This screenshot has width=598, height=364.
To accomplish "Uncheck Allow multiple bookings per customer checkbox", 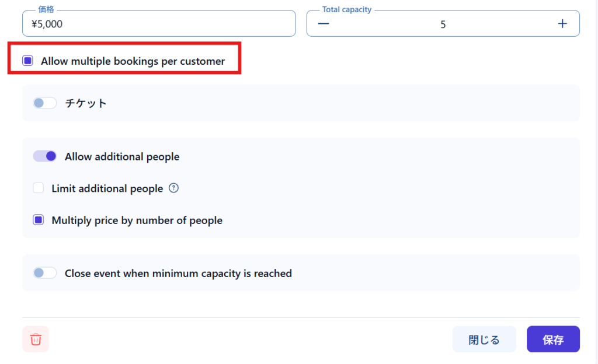I will coord(27,61).
